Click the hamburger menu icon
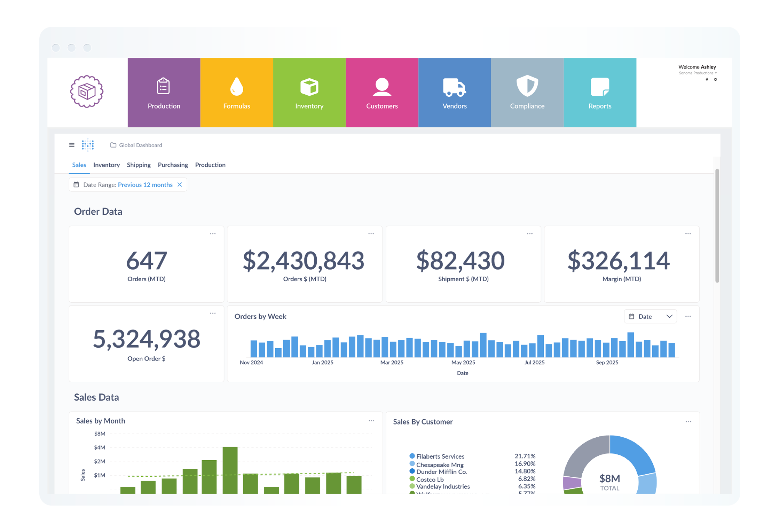Screen dimensions: 779x532 pos(72,145)
